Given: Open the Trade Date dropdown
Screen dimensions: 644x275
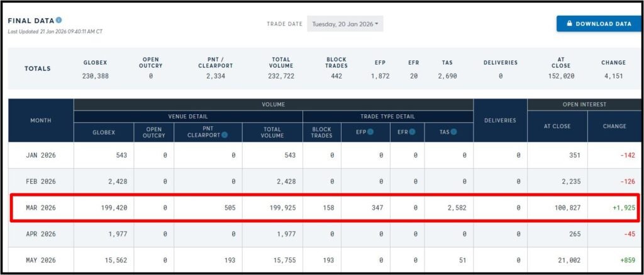Looking at the screenshot, I should [345, 24].
